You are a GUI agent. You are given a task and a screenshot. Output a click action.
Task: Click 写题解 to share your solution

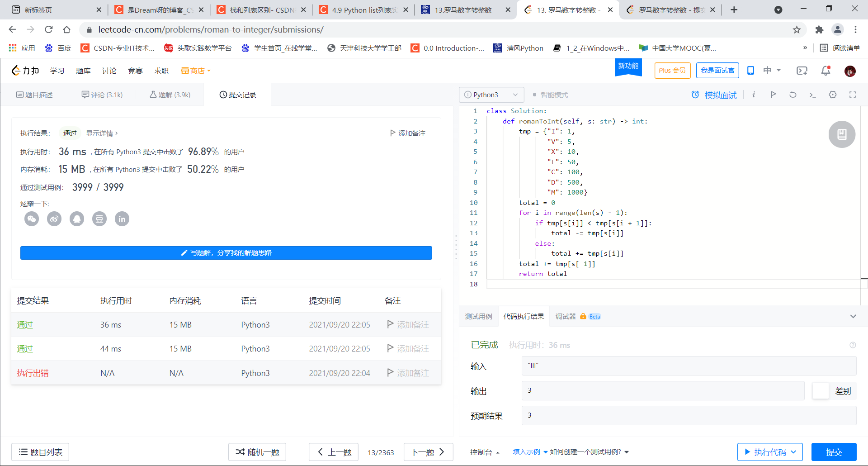pyautogui.click(x=226, y=253)
